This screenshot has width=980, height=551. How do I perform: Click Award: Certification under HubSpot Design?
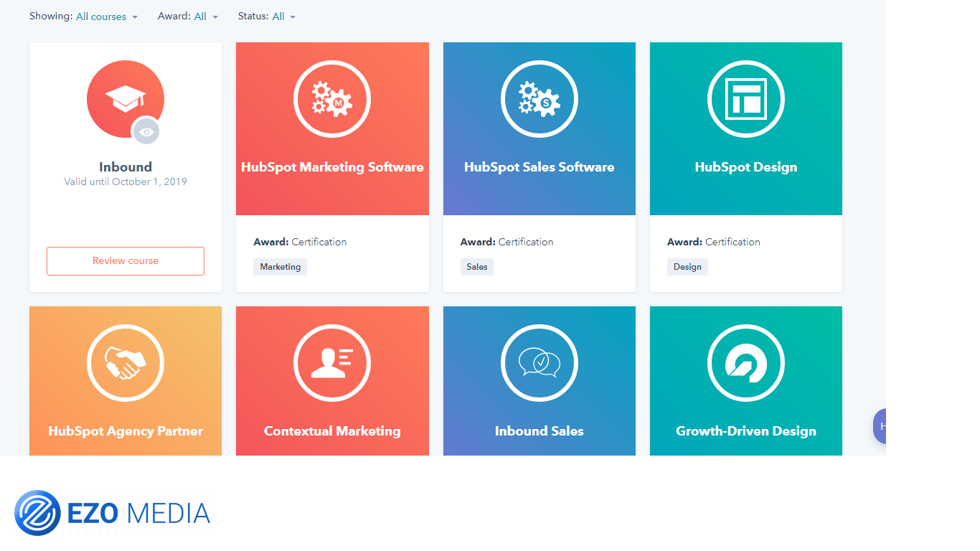coord(714,242)
